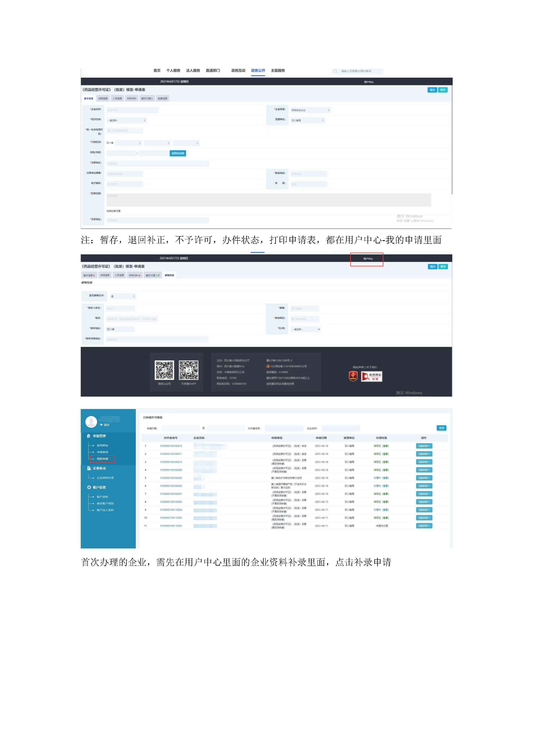
Task: Open the 市/州 请选择 dropdown
Action: (306, 329)
